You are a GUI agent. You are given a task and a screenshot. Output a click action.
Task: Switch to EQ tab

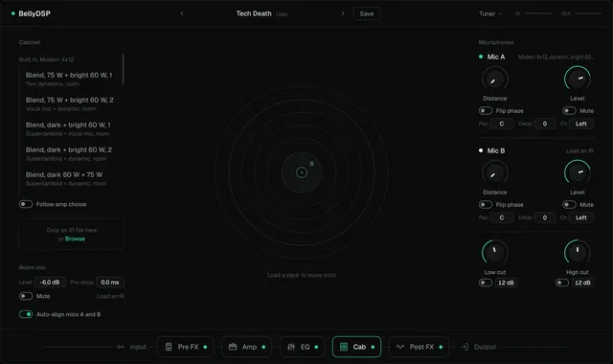coord(303,347)
